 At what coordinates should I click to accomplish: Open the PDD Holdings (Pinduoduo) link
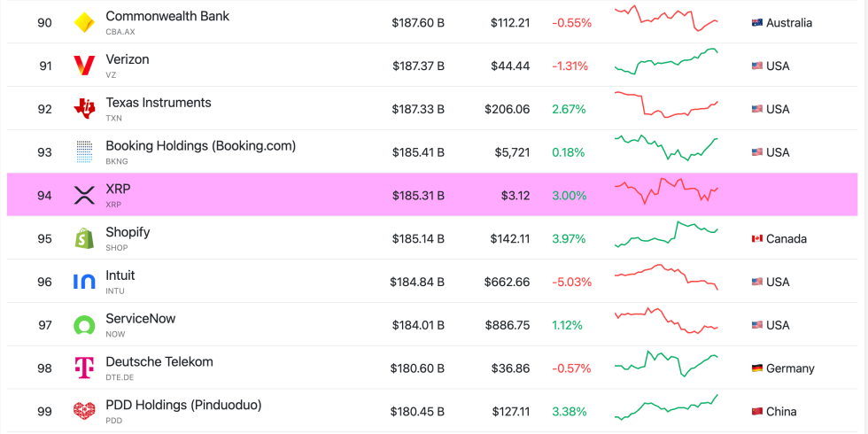pyautogui.click(x=183, y=405)
